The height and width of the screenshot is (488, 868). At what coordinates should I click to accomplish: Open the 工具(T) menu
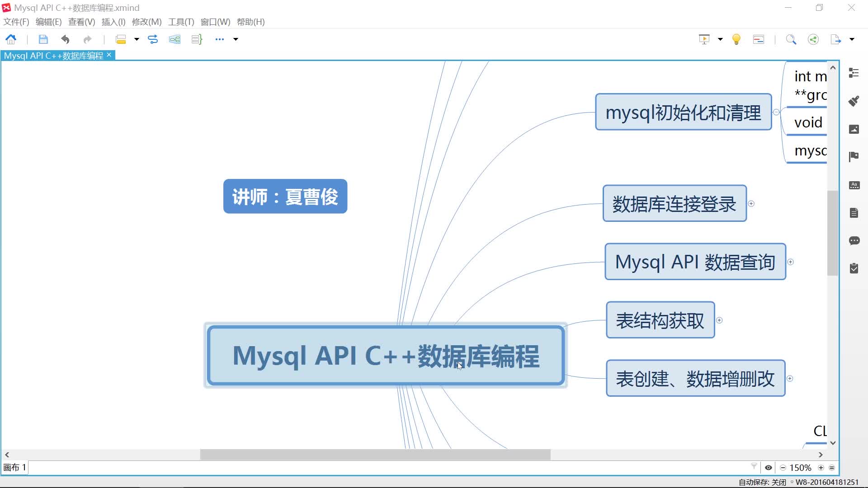(181, 22)
